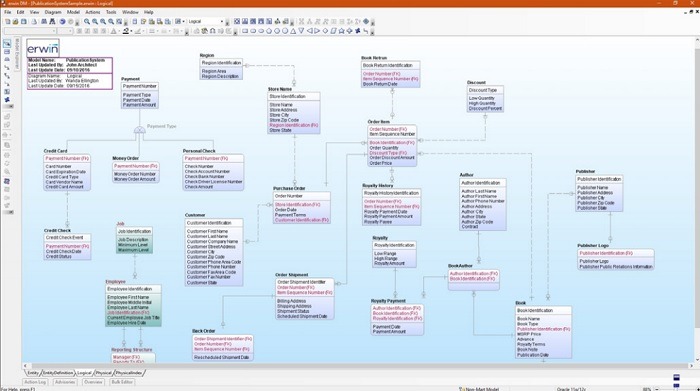The image size is (700, 391).
Task: Click the up-pointing triangle shape tool
Action: coord(293,31)
